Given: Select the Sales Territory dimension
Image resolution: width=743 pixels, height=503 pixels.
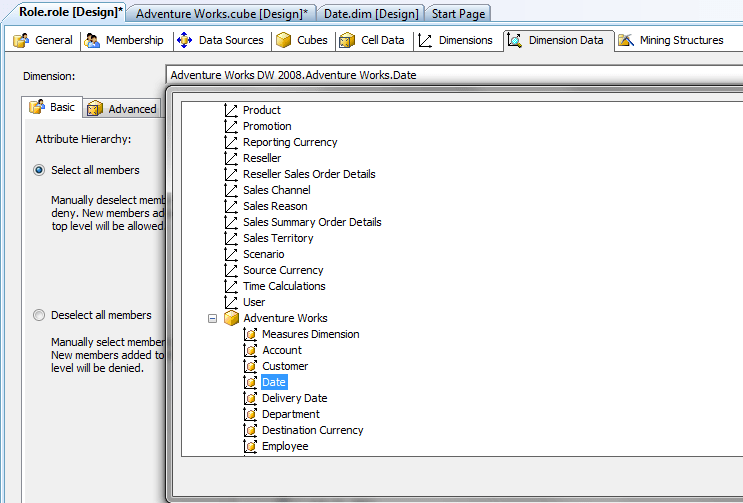Looking at the screenshot, I should 278,238.
